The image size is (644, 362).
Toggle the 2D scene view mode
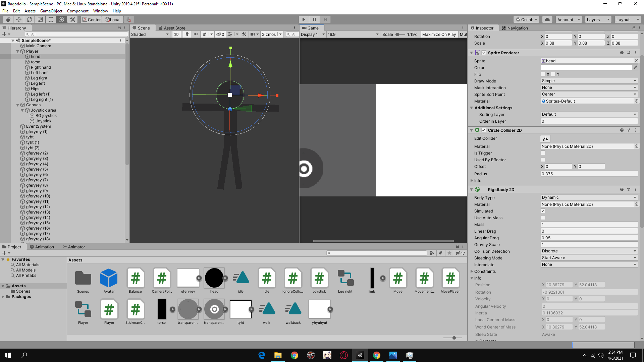tap(176, 34)
